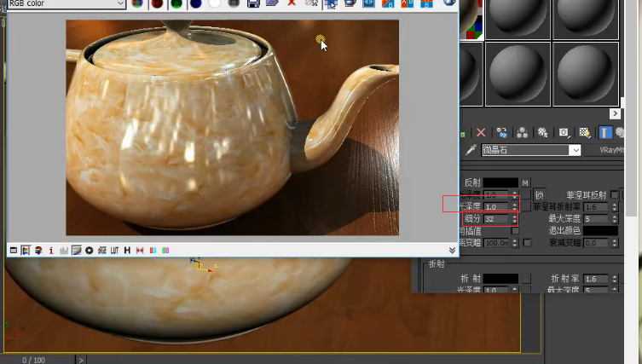Click the 锁 lock button
This screenshot has width=642, height=364.
pyautogui.click(x=538, y=194)
